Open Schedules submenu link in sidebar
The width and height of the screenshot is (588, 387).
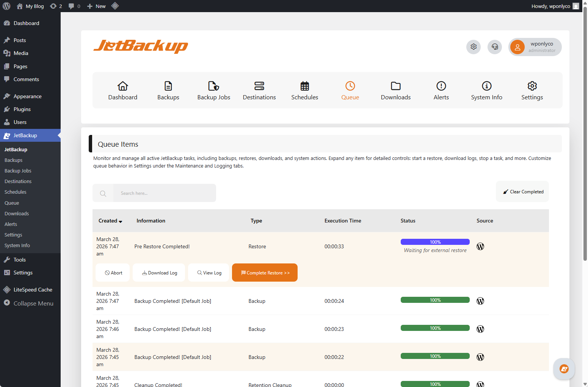coord(15,192)
